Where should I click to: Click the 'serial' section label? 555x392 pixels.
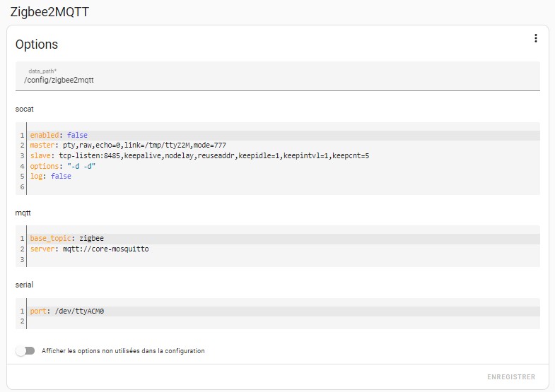pyautogui.click(x=24, y=285)
